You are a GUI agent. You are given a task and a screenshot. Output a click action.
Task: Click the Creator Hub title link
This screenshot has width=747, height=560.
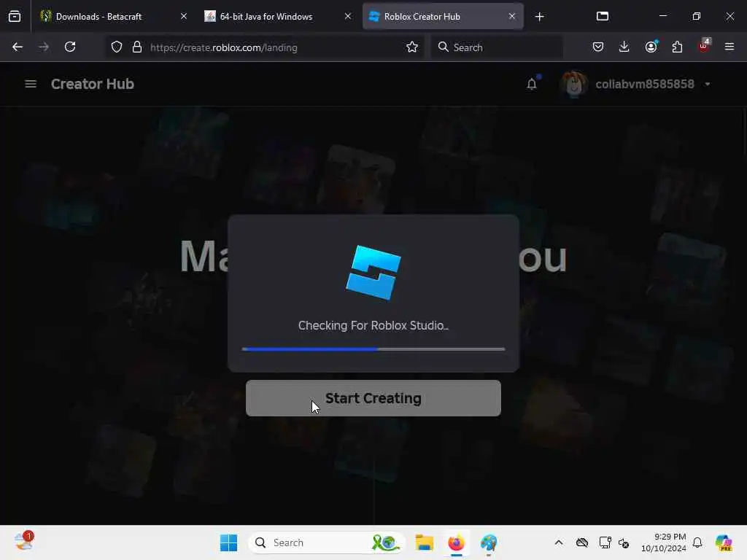point(93,85)
